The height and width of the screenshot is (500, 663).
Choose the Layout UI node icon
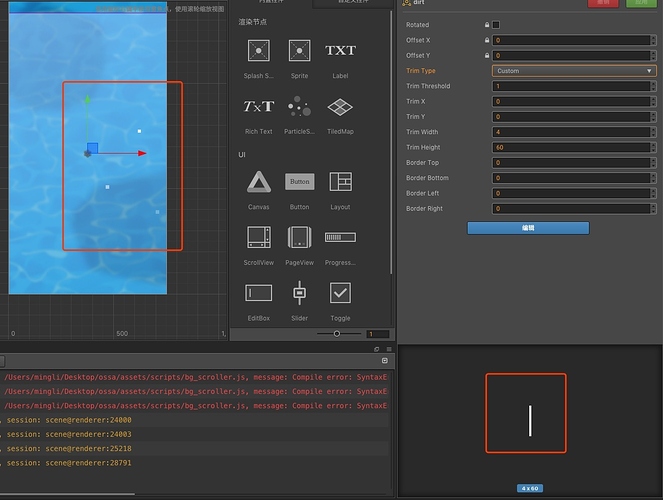(340, 182)
